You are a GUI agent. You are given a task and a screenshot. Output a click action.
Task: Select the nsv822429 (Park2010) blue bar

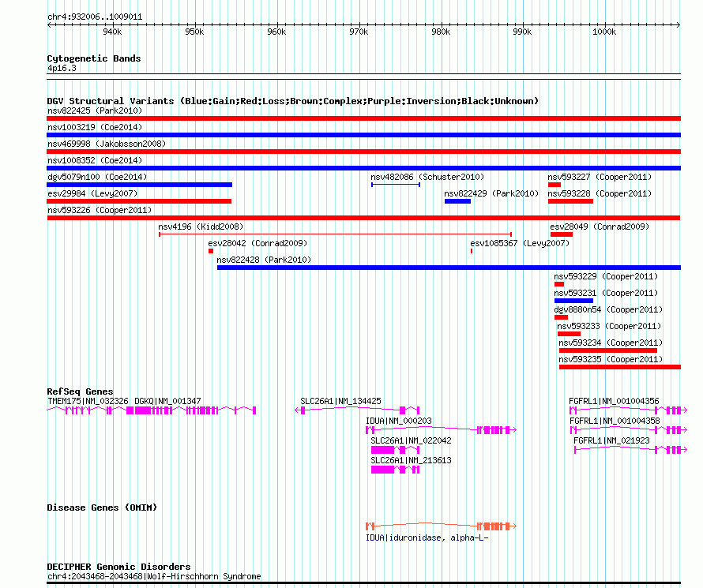click(x=458, y=201)
